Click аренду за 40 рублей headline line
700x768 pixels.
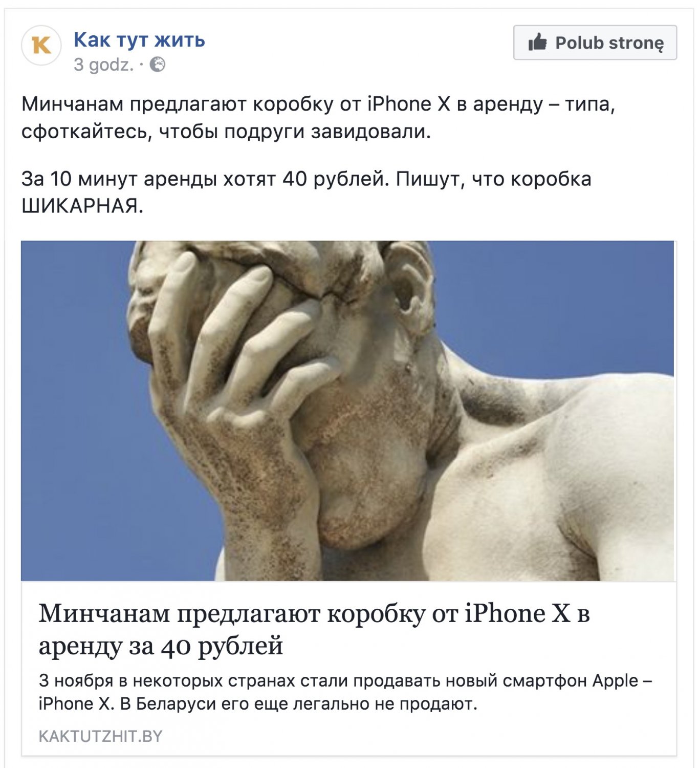coord(161,646)
